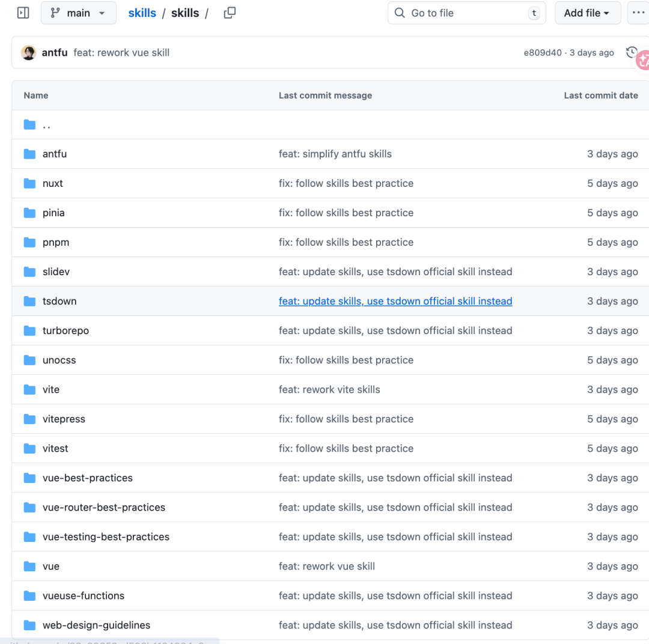Screen dimensions: 649x644
Task: Click the antfu author avatar
Action: tap(29, 52)
